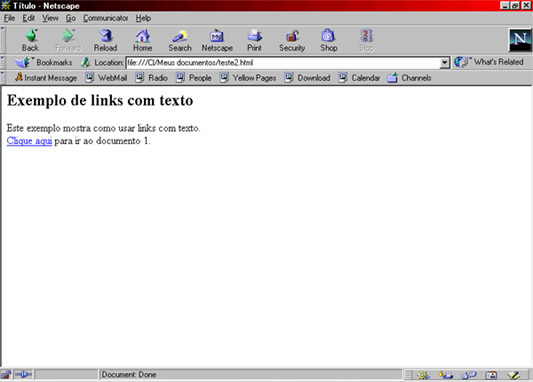Reload the current page

click(x=106, y=40)
